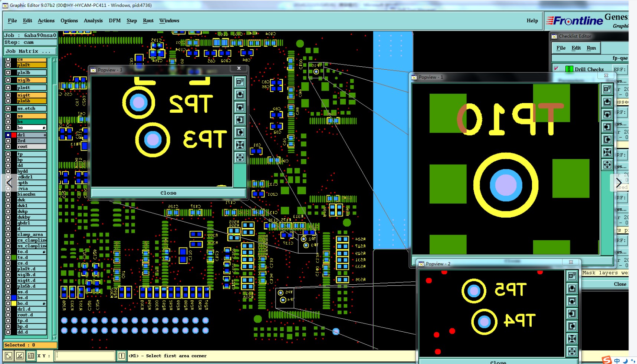Click the Popview 2 pan-up icon
This screenshot has width=637, height=364.
(x=572, y=288)
